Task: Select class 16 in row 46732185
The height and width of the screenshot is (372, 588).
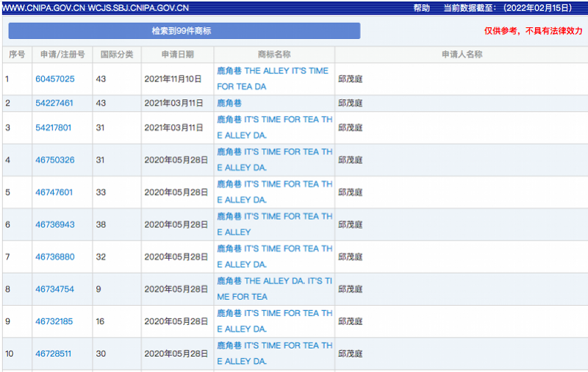Action: 100,321
